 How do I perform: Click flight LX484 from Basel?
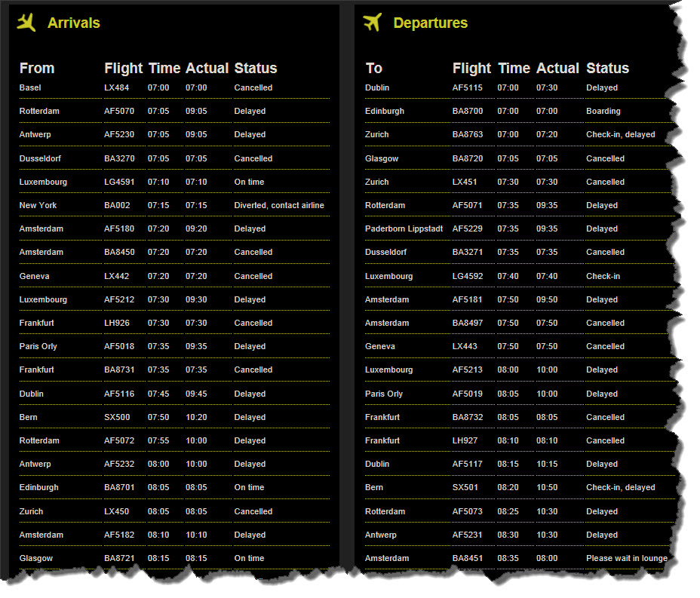point(116,87)
